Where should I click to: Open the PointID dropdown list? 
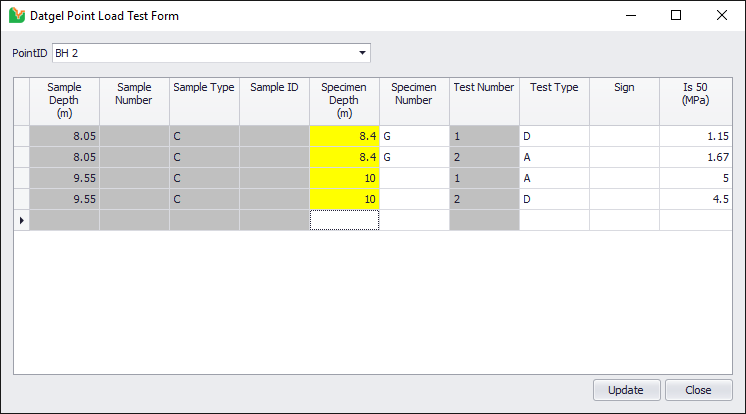[x=362, y=53]
